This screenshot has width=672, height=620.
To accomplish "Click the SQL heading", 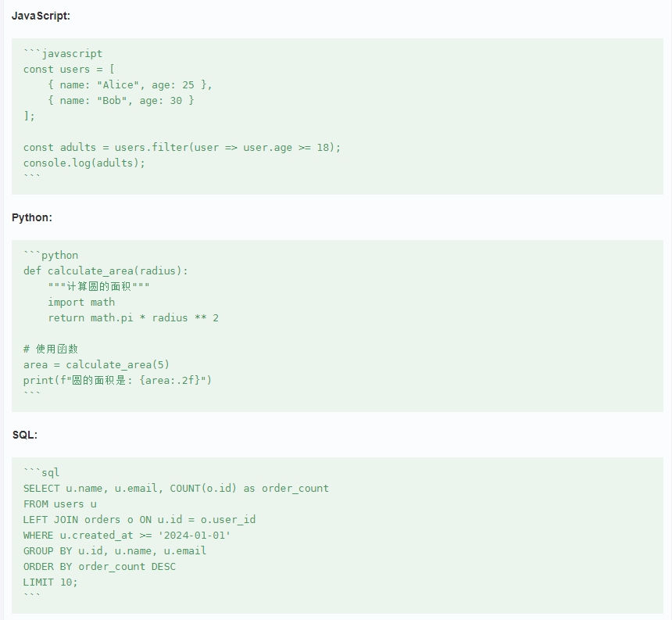I will click(x=25, y=435).
